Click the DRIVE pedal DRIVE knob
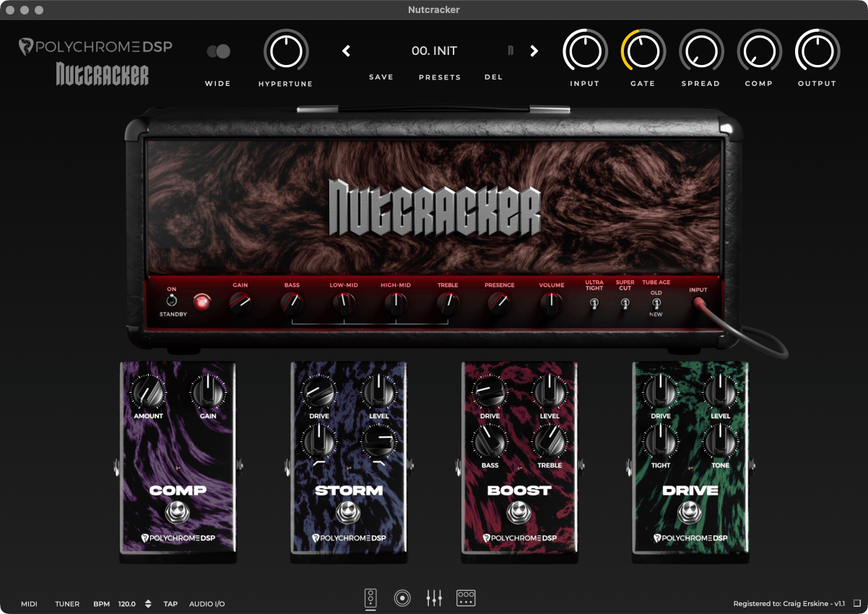Screen dimensions: 868x614 [x=661, y=393]
